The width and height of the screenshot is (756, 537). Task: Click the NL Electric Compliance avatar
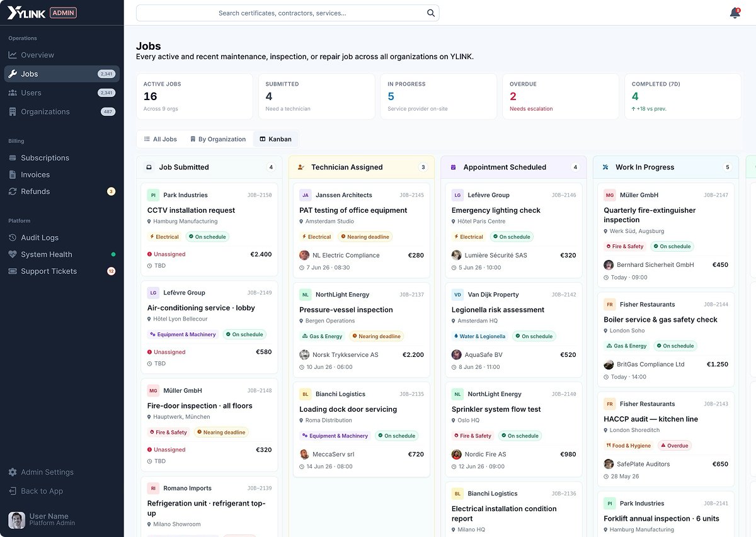tap(304, 256)
